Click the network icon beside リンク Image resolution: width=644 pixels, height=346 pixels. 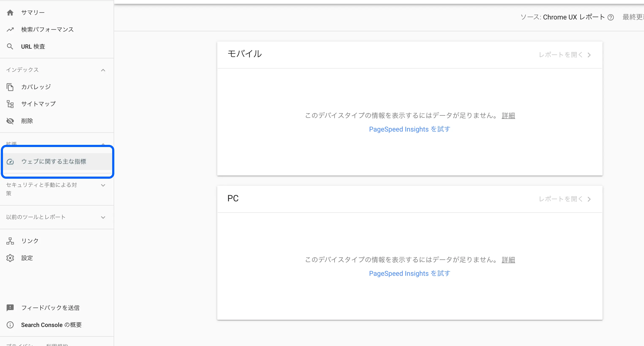(x=10, y=241)
